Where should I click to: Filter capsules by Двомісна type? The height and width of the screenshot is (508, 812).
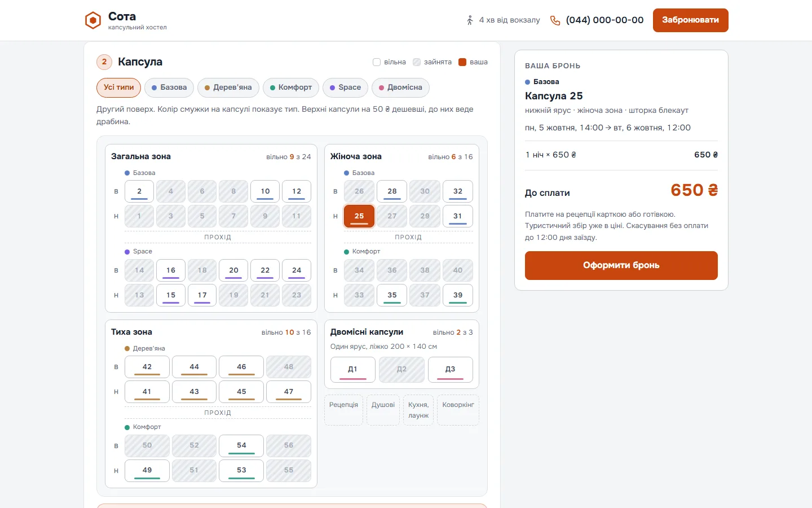point(400,87)
